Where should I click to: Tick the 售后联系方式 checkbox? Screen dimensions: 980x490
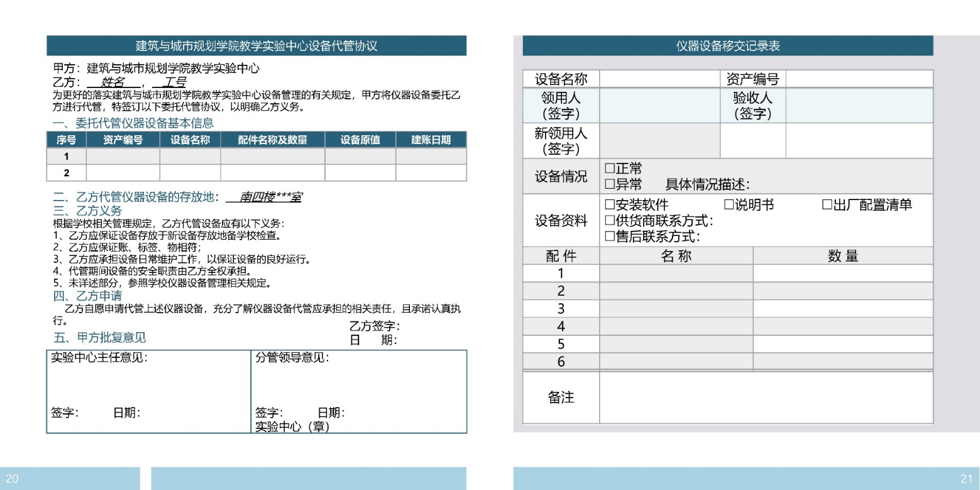tap(609, 237)
